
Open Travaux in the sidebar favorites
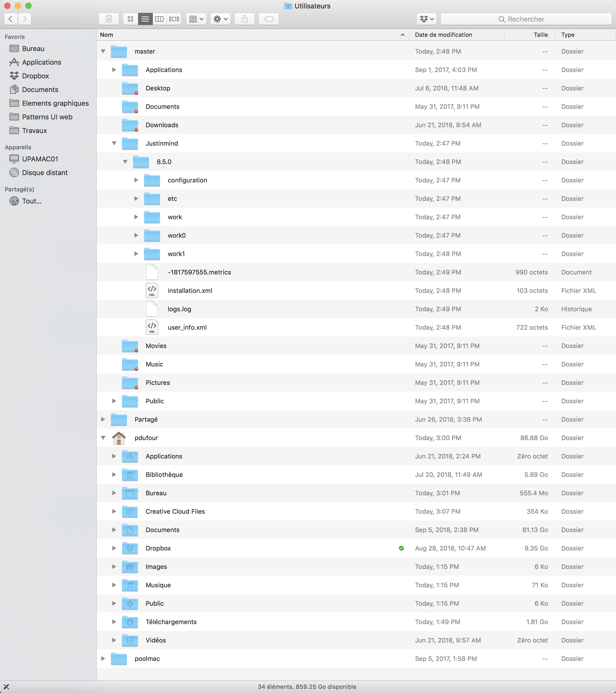click(34, 131)
